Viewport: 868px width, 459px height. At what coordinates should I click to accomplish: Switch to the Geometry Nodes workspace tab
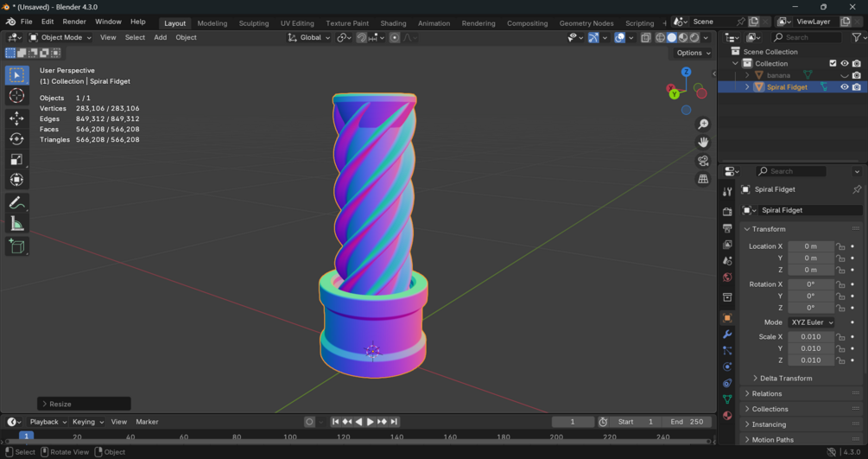pyautogui.click(x=586, y=23)
